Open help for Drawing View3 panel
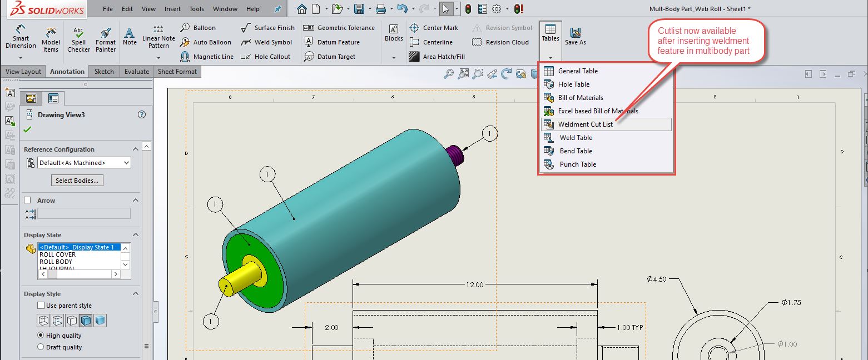Screen dimensions: 868x360 pos(141,115)
